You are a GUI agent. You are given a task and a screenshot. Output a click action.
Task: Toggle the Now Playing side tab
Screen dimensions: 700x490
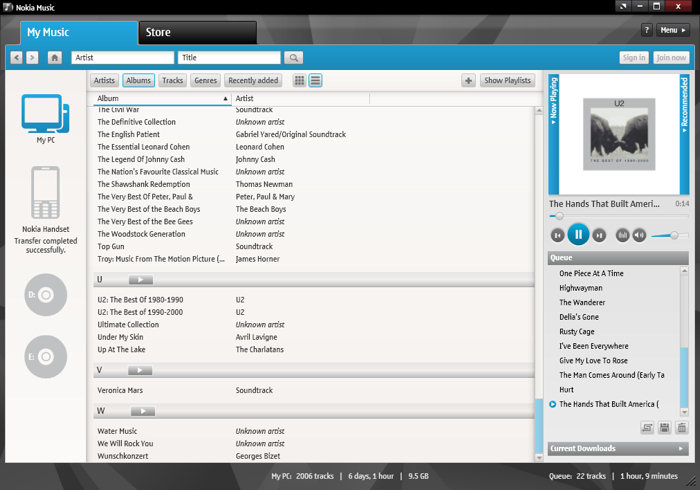(x=554, y=134)
